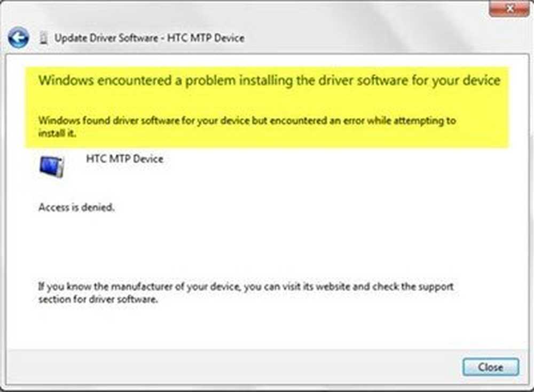Select the HTC MTP Device label under the heading
534x392 pixels.
pos(124,158)
